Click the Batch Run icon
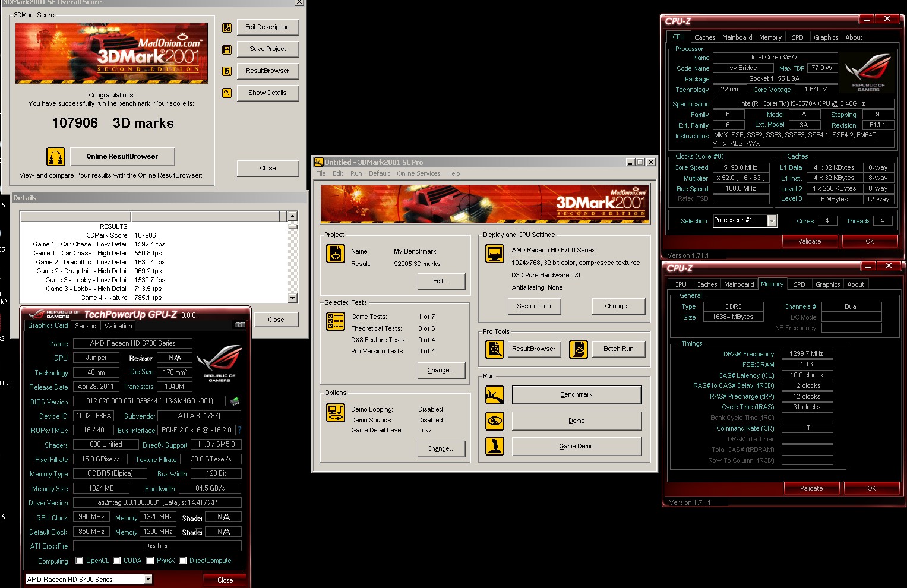Image resolution: width=907 pixels, height=588 pixels. (579, 349)
